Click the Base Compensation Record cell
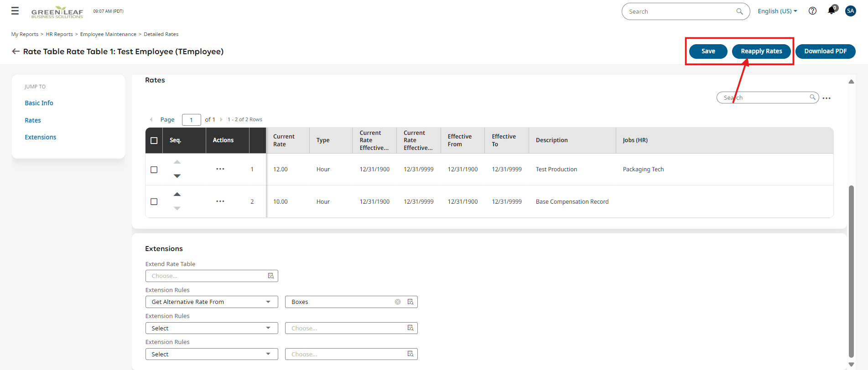This screenshot has width=868, height=370. tap(572, 201)
